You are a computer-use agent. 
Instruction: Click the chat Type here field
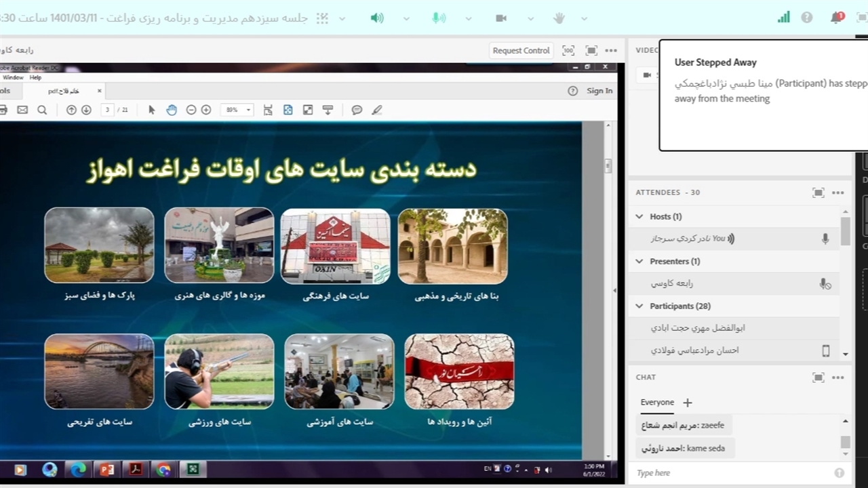(x=732, y=473)
